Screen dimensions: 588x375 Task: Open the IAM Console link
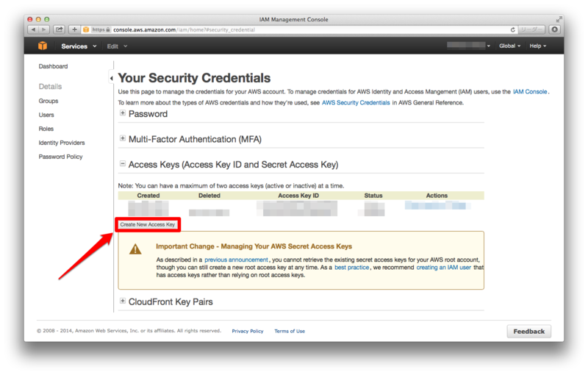tap(530, 91)
